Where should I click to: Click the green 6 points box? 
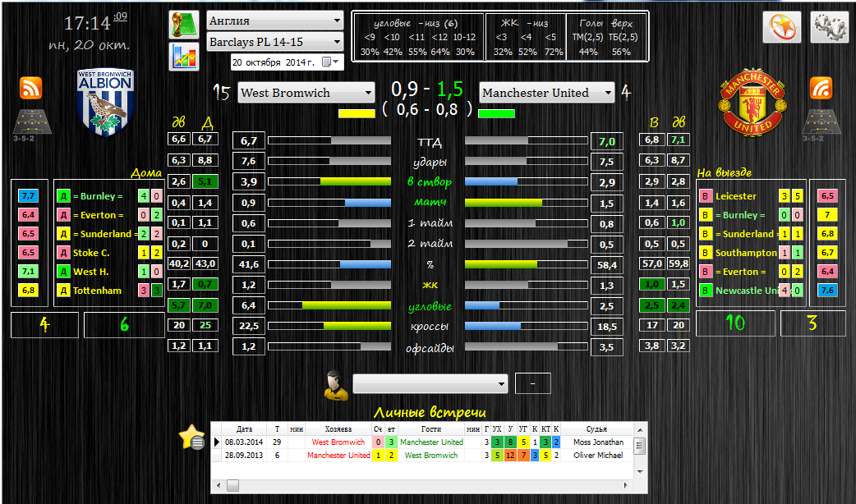pos(125,324)
